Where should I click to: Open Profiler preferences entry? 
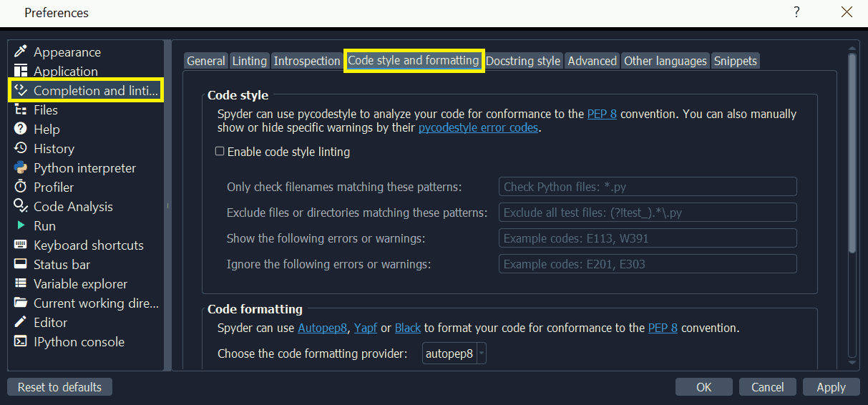(86, 187)
